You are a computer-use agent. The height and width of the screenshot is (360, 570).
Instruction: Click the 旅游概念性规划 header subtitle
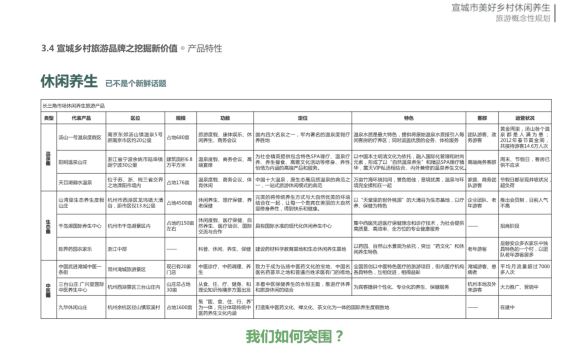pyautogui.click(x=523, y=18)
